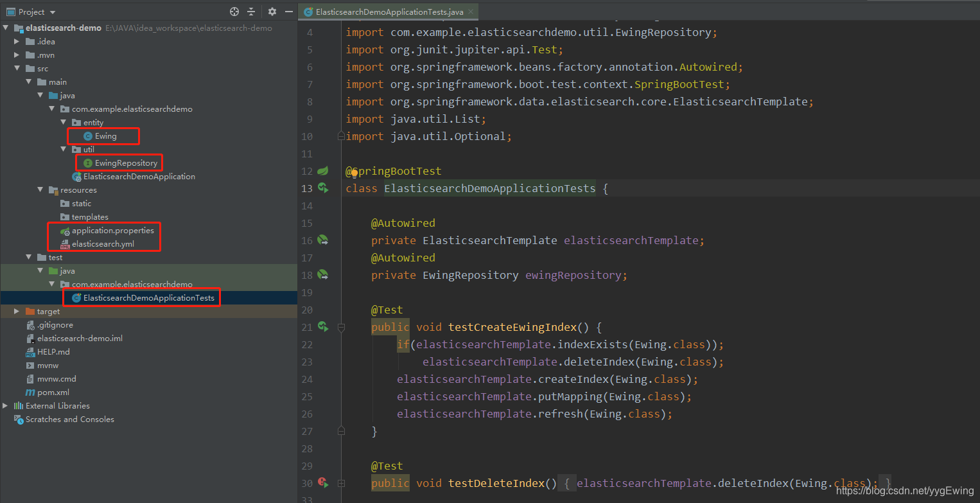
Task: Expand folded testDeleteIndex method on line 30
Action: pyautogui.click(x=341, y=483)
